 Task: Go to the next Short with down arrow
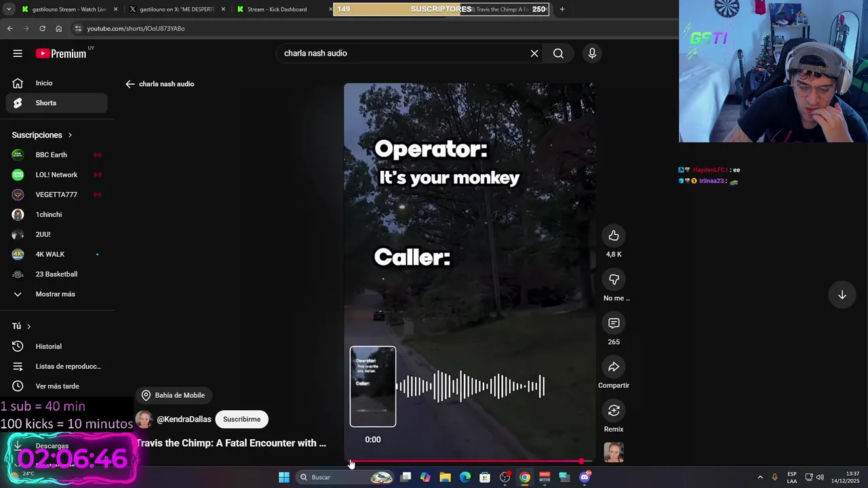[x=842, y=295]
